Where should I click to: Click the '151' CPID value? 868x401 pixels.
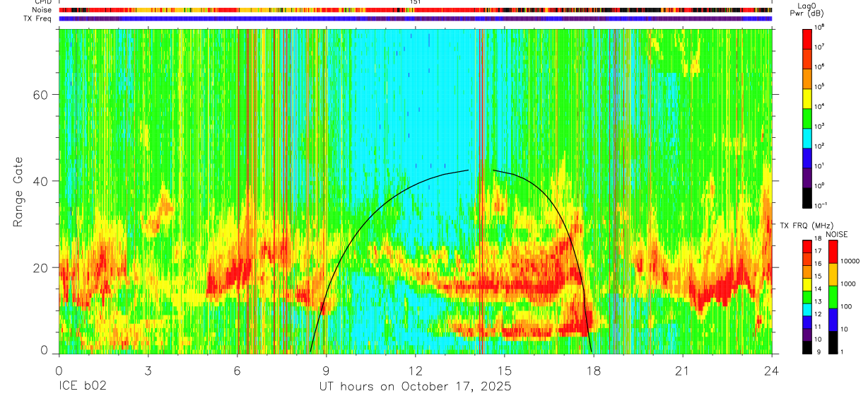pyautogui.click(x=416, y=2)
